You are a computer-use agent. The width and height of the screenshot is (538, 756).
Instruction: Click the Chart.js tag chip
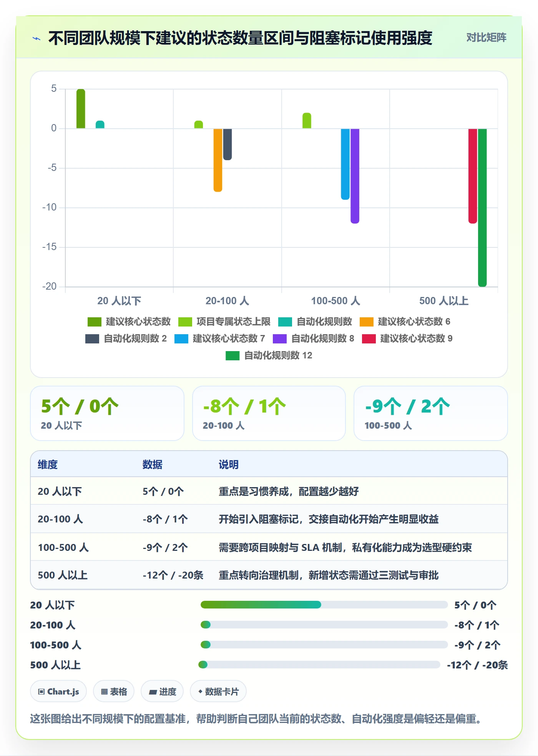click(58, 691)
